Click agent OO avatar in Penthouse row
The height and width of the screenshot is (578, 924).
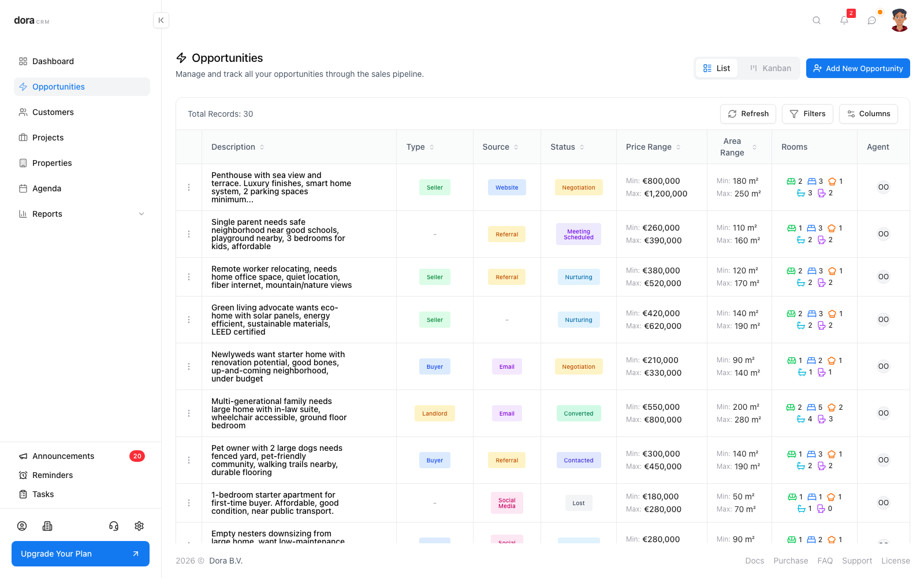[x=884, y=187]
